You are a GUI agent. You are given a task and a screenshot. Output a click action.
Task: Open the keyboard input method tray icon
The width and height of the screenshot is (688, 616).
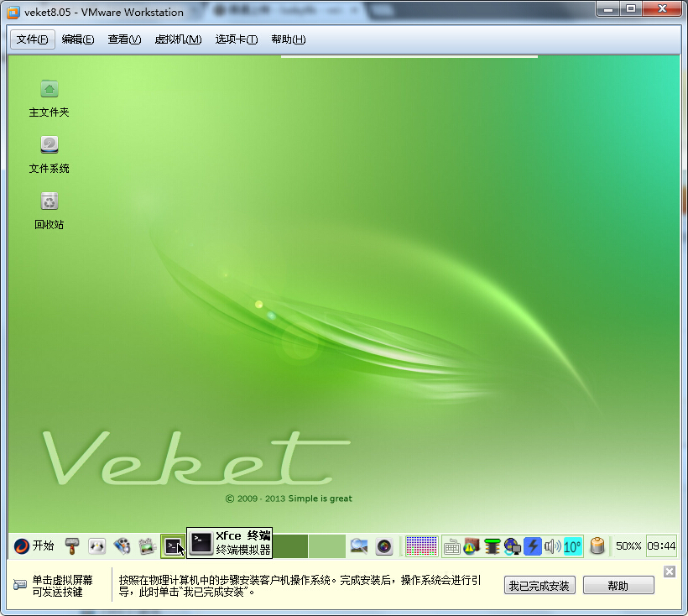pyautogui.click(x=451, y=546)
